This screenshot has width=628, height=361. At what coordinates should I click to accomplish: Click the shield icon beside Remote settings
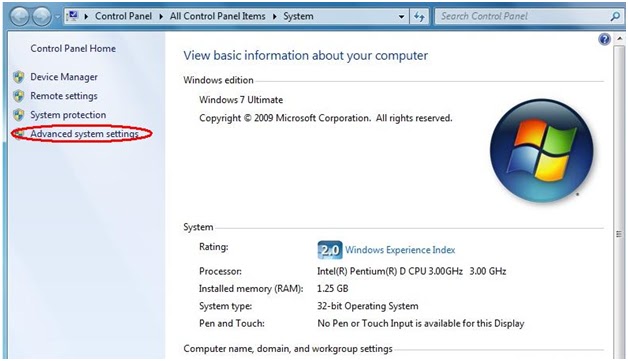click(x=18, y=96)
